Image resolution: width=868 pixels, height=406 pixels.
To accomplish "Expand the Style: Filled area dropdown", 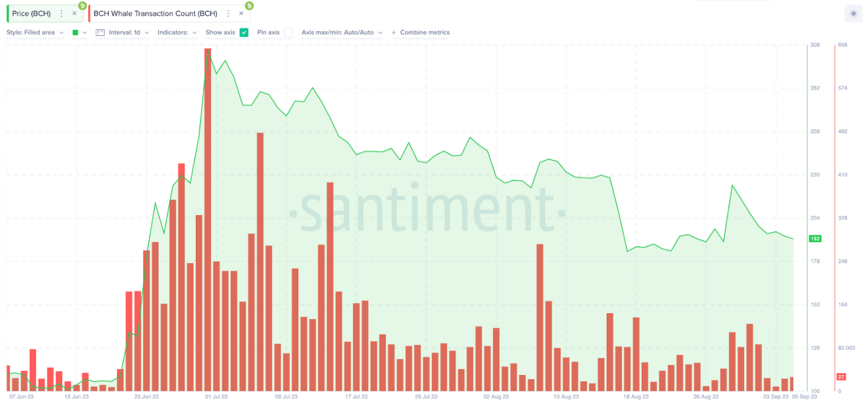I will [35, 32].
